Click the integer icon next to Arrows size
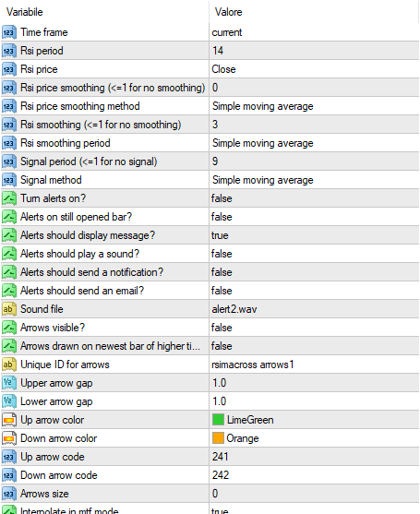The width and height of the screenshot is (420, 514). [x=9, y=494]
